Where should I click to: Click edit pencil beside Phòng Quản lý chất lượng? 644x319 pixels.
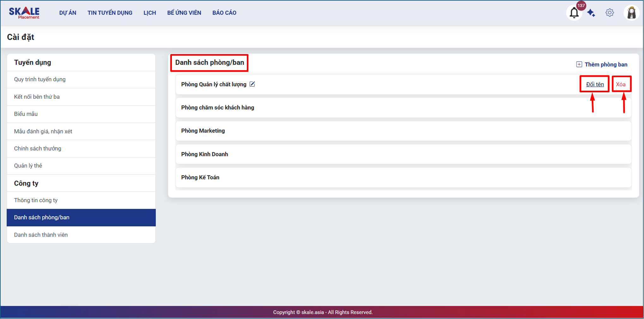(x=252, y=84)
